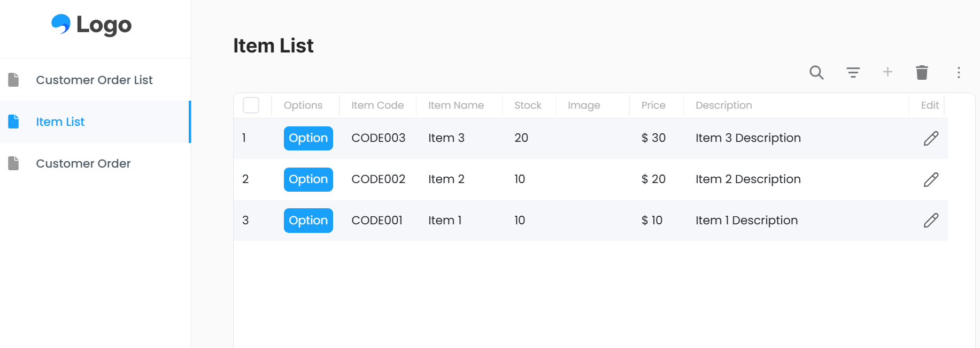Sort by Price column header
Image resolution: width=980 pixels, height=348 pixels.
653,105
